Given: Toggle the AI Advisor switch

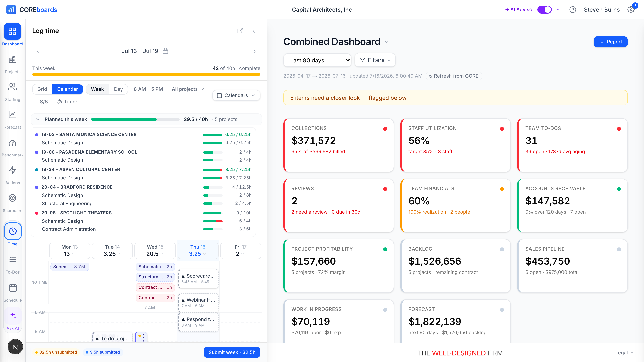Looking at the screenshot, I should click(545, 10).
